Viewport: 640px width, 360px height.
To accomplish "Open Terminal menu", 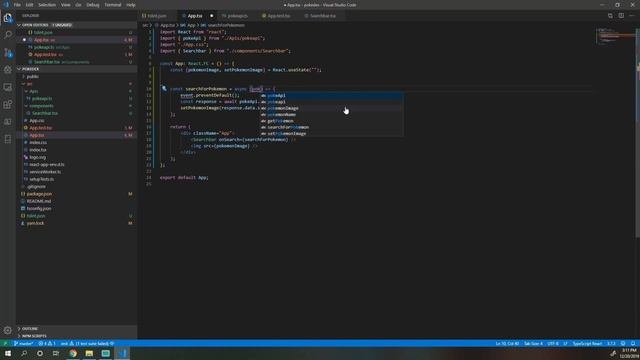I will 113,5.
